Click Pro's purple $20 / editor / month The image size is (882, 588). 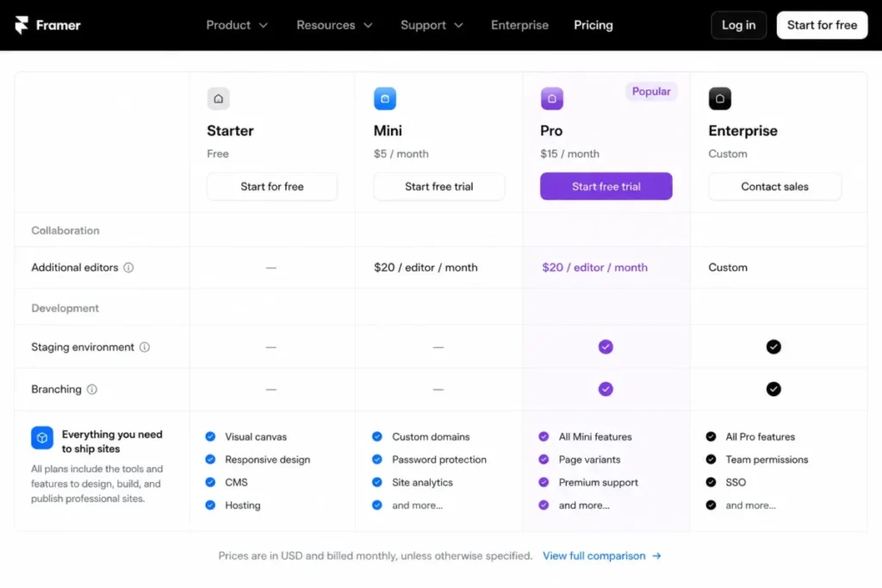tap(594, 268)
